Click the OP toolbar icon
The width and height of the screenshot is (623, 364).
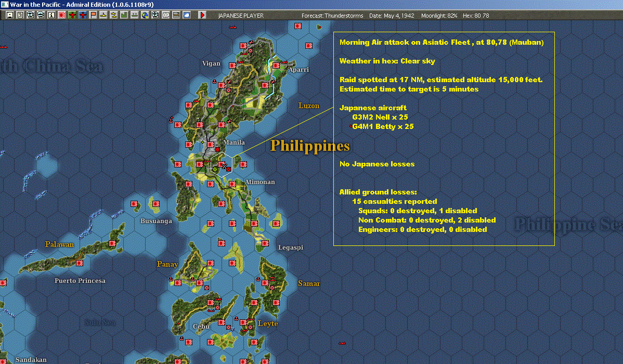tap(166, 15)
